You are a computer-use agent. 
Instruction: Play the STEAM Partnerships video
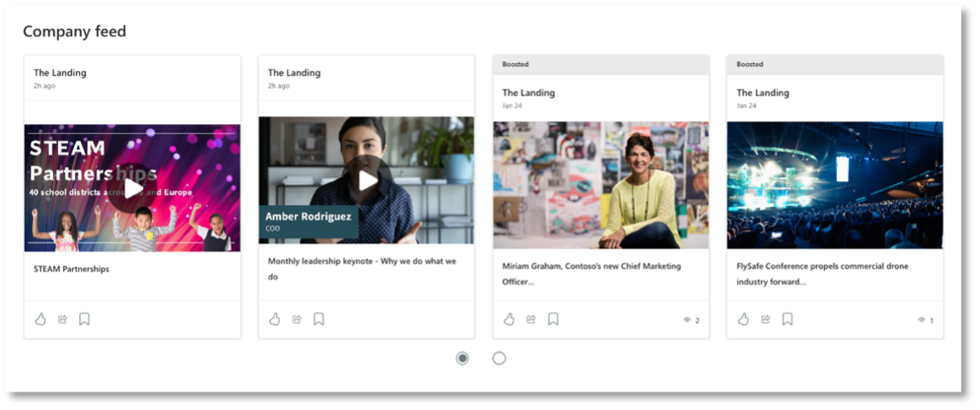coord(132,188)
